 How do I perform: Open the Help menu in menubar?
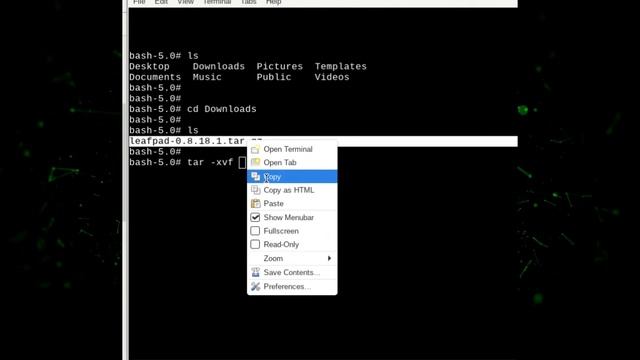[273, 2]
